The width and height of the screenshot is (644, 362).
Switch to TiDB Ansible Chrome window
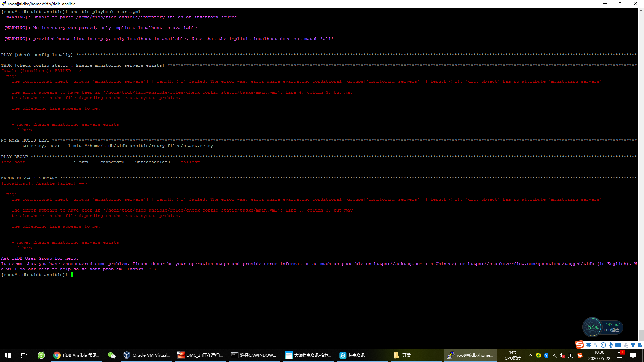[77, 355]
